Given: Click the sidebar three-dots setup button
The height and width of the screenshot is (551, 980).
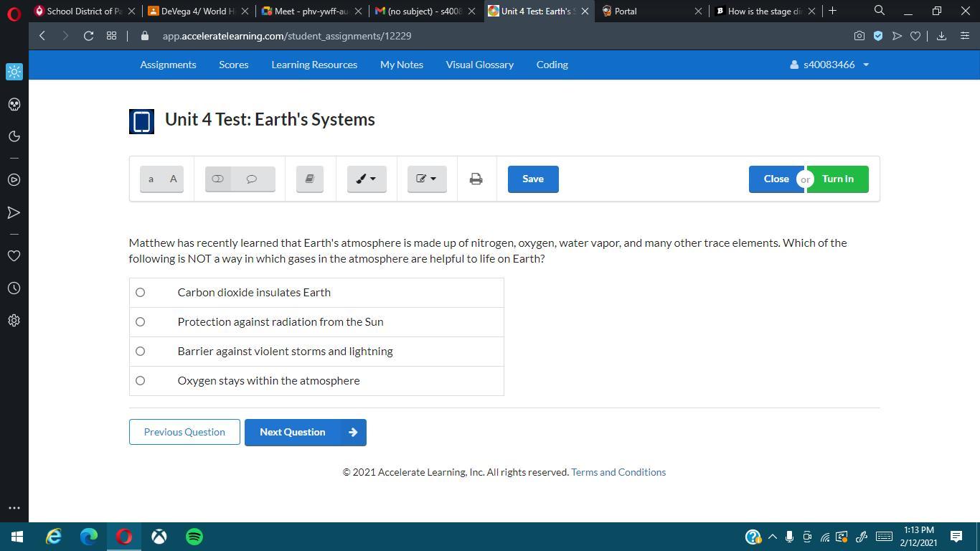Looking at the screenshot, I should [x=14, y=508].
